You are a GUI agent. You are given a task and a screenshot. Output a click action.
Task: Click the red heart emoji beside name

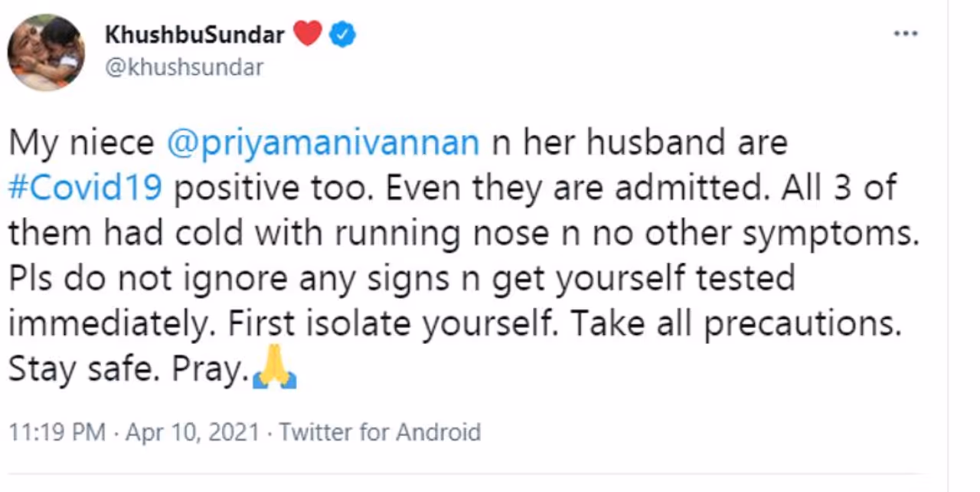[x=308, y=34]
